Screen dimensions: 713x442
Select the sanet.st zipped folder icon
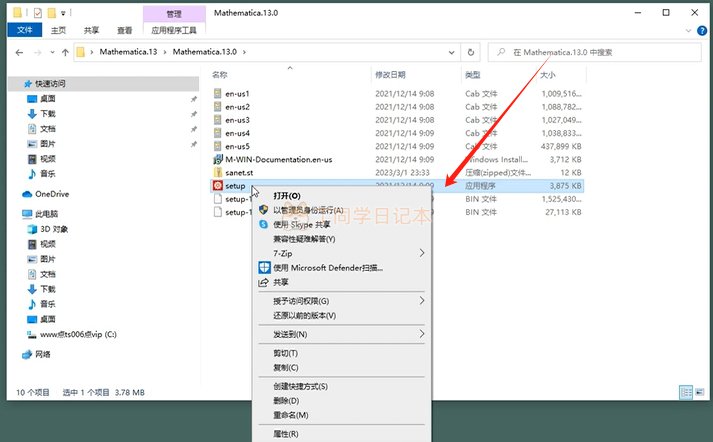pyautogui.click(x=218, y=172)
